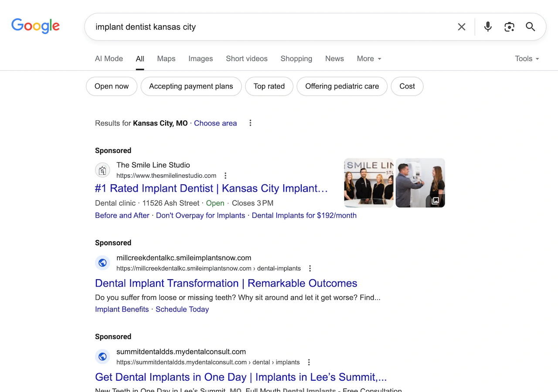Switch to Images tab
Viewport: 558px width, 392px height.
(x=201, y=59)
